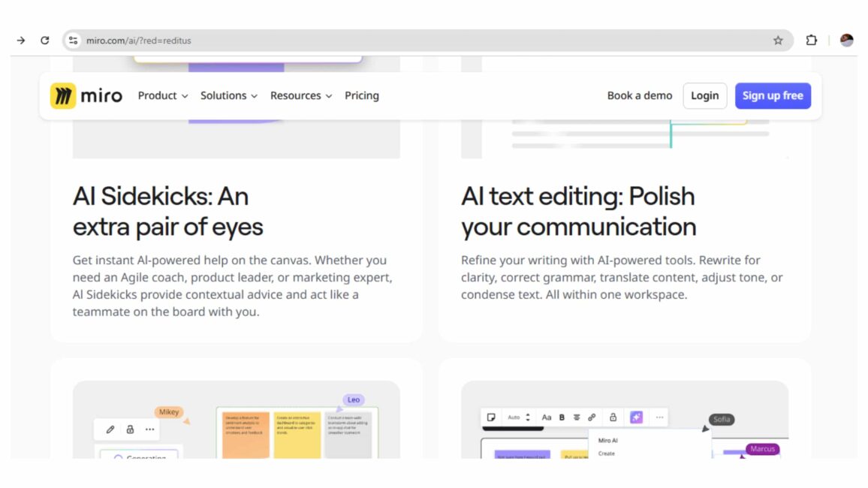Click the Sofia cursor label
868x488 pixels.
(x=722, y=420)
